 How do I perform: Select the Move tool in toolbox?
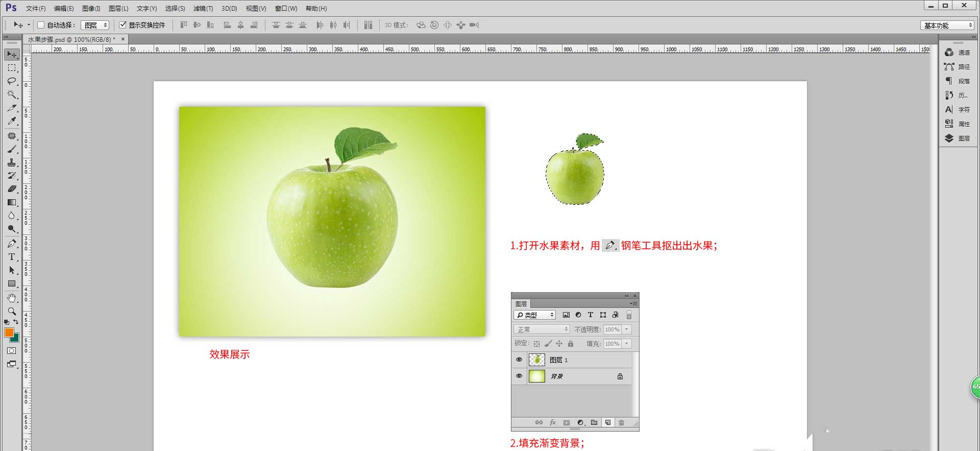[x=12, y=54]
